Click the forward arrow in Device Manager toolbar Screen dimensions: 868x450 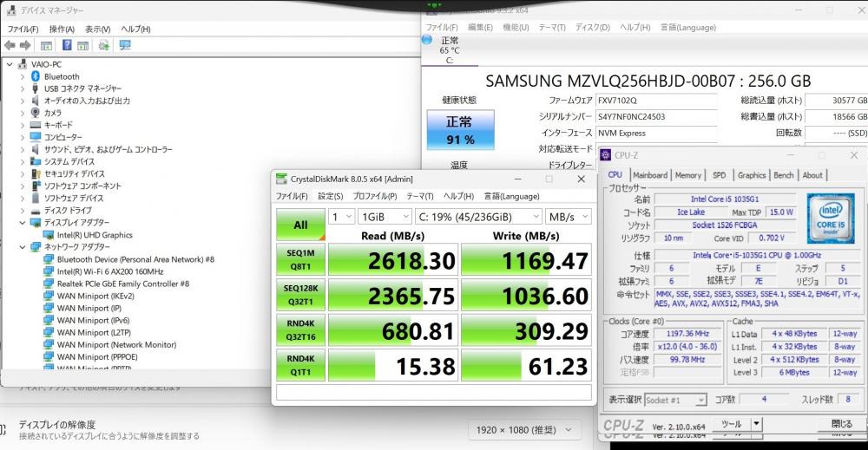coord(25,45)
